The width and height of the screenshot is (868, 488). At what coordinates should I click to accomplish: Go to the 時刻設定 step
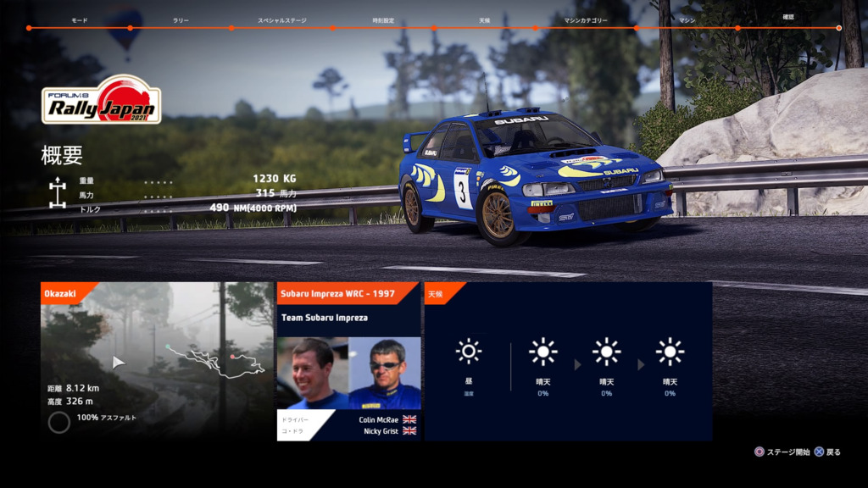383,20
